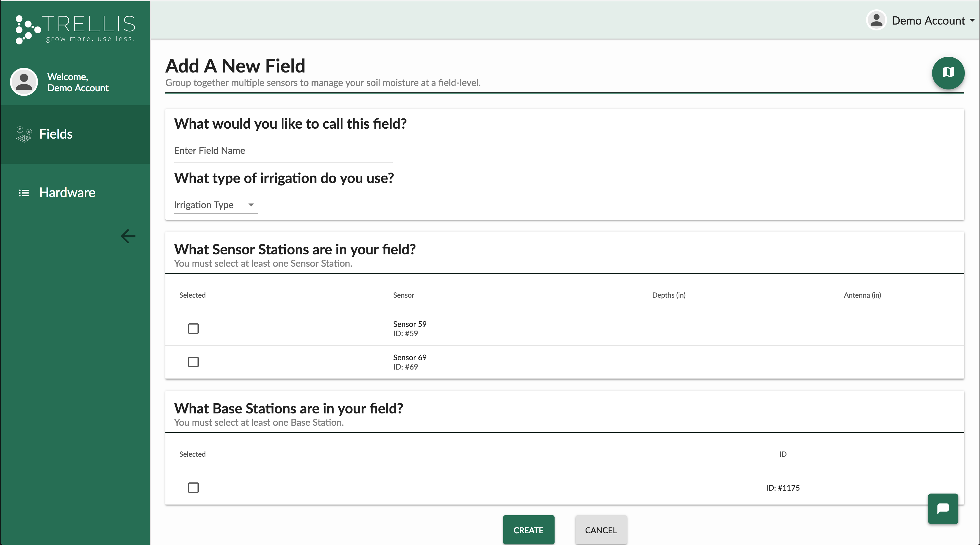Check the Sensor 59 checkbox
This screenshot has height=545, width=980.
coord(193,328)
